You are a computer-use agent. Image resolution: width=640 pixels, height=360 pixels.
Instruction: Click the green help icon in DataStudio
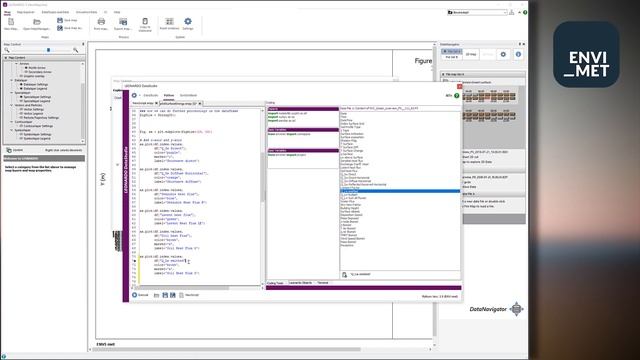click(457, 96)
